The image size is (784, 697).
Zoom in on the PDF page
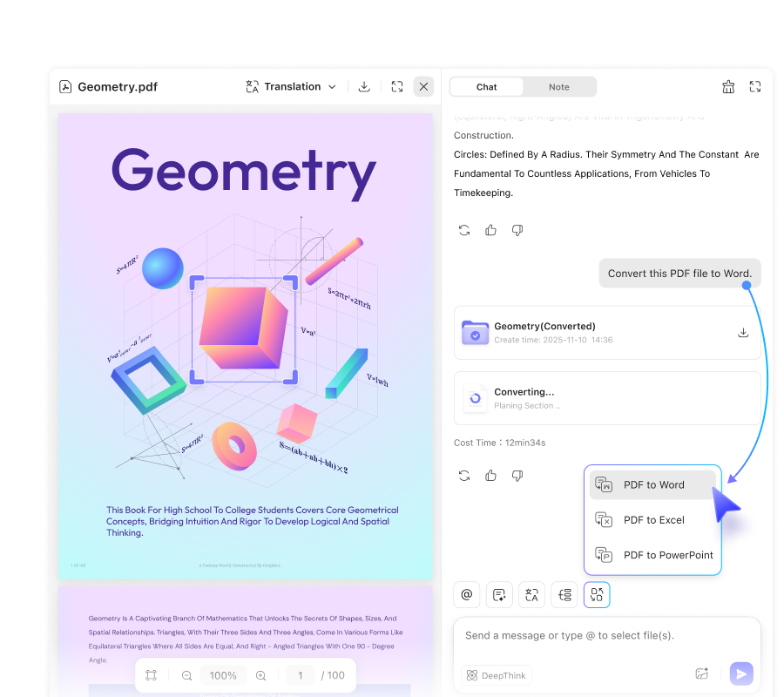click(259, 675)
